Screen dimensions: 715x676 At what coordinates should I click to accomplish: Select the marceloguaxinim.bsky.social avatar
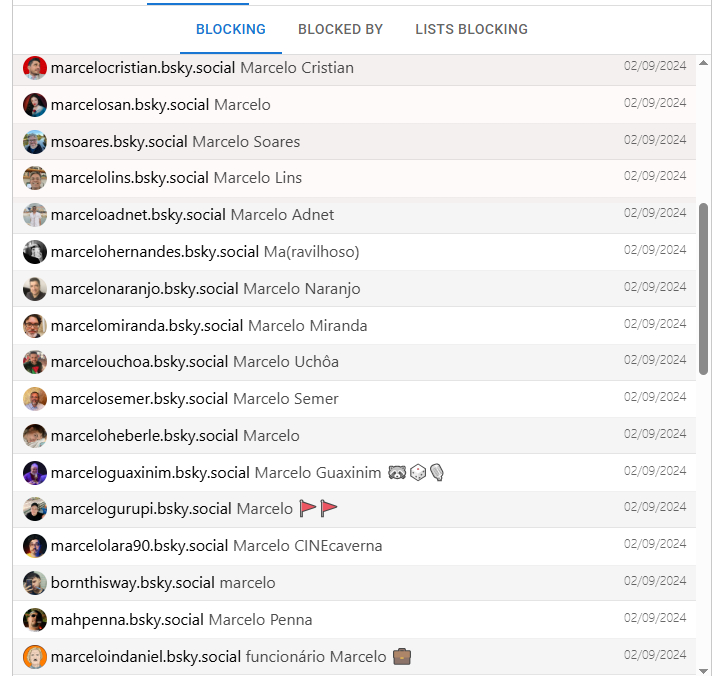[35, 473]
